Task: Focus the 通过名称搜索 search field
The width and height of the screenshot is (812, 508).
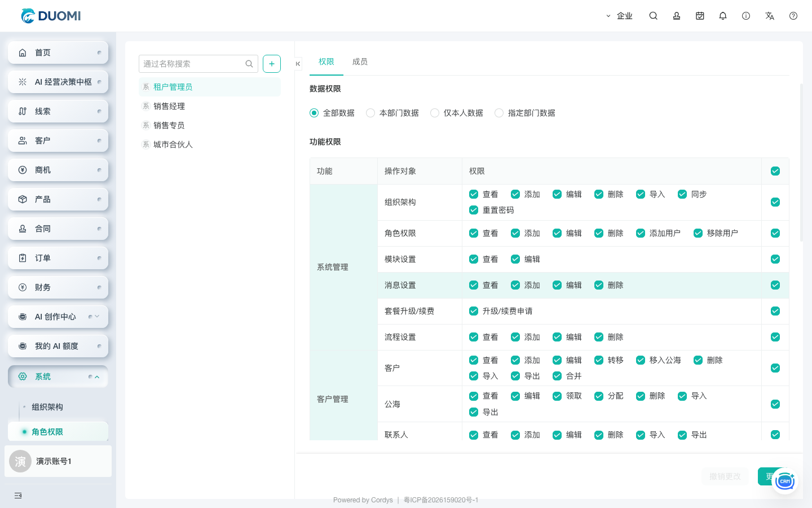Action: (198, 64)
